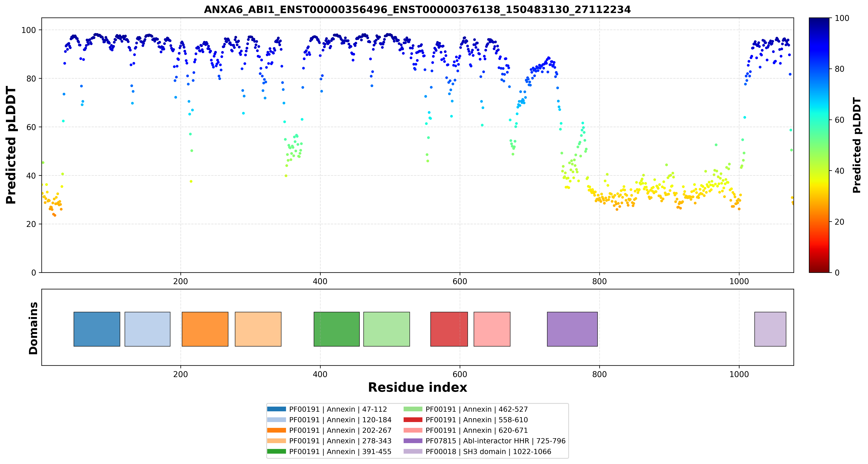The width and height of the screenshot is (868, 464).
Task: Select the red Annexin 558-610 domain box
Action: coord(449,329)
